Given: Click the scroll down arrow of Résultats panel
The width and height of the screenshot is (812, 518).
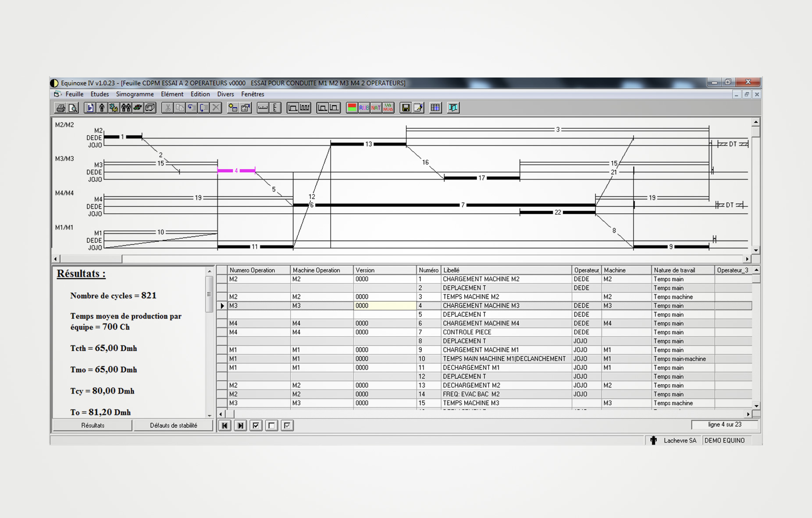Looking at the screenshot, I should (209, 415).
